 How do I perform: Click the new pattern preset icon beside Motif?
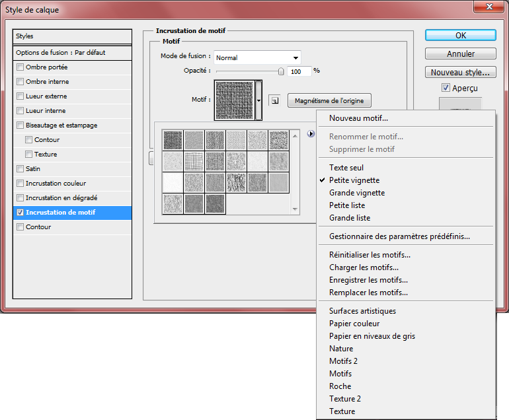274,100
